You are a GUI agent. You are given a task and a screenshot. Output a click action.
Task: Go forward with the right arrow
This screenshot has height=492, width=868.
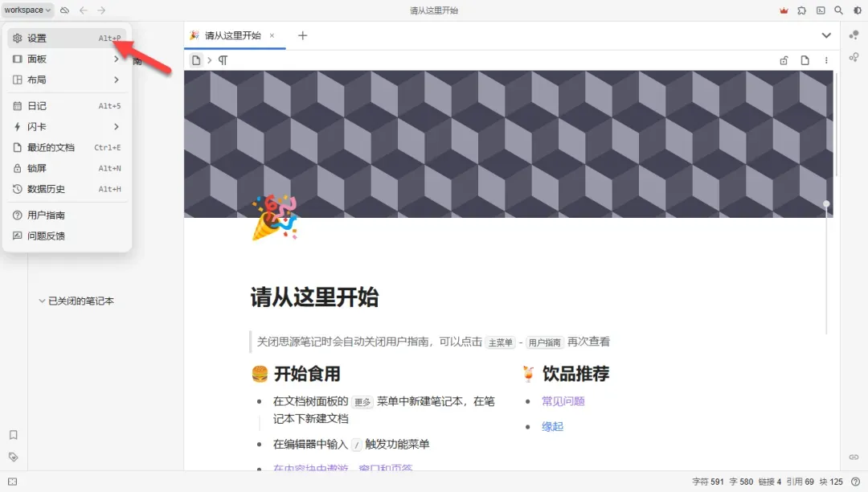tap(101, 10)
